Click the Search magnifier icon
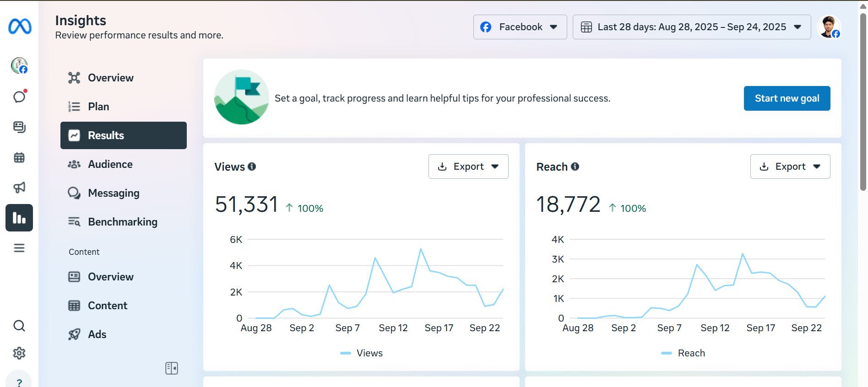The width and height of the screenshot is (868, 387). [x=19, y=326]
